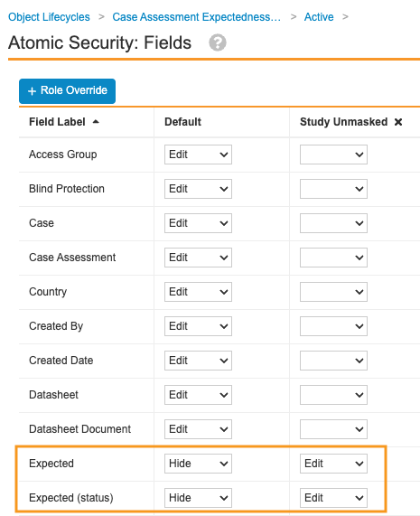Screen dimensions: 420x516
Task: Open Default dropdown for Datasheet
Action: (x=198, y=395)
